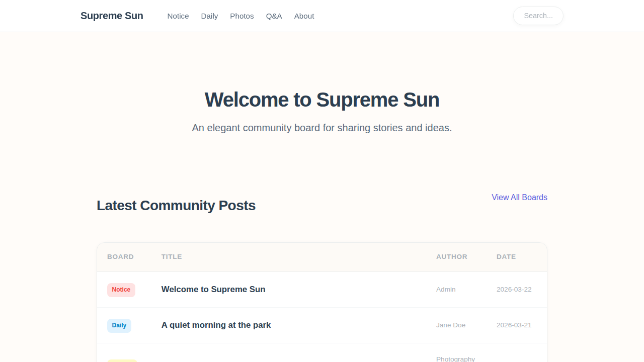Open the Notice board from navigation
This screenshot has width=644, height=362.
178,16
